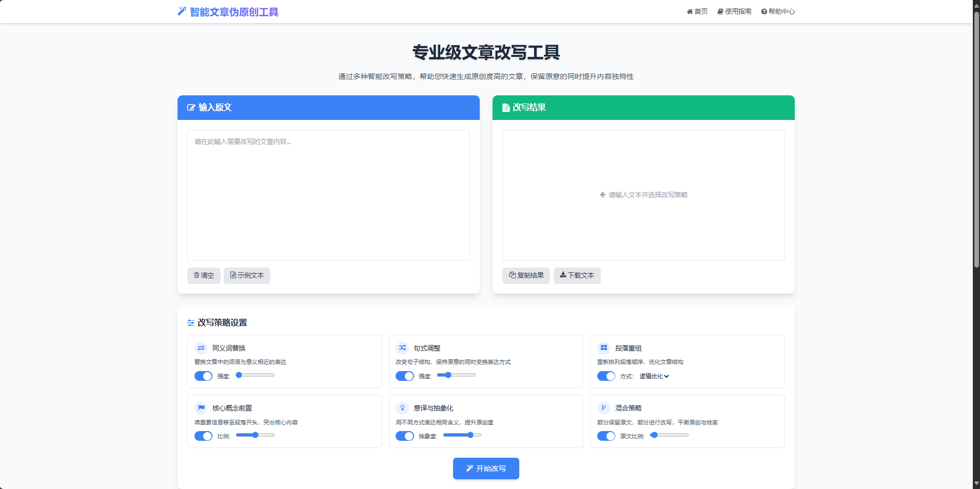This screenshot has width=980, height=489.
Task: Click the paraphrase lightbulb icon
Action: click(402, 408)
